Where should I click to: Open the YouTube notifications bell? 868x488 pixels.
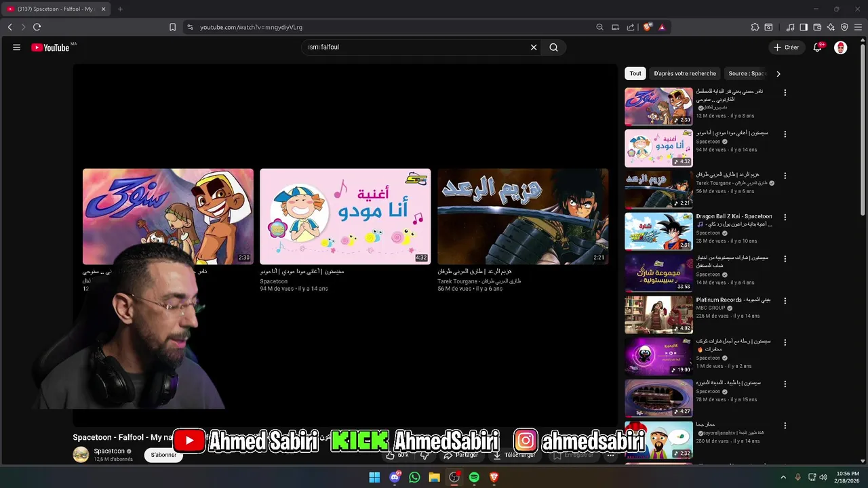tap(818, 47)
